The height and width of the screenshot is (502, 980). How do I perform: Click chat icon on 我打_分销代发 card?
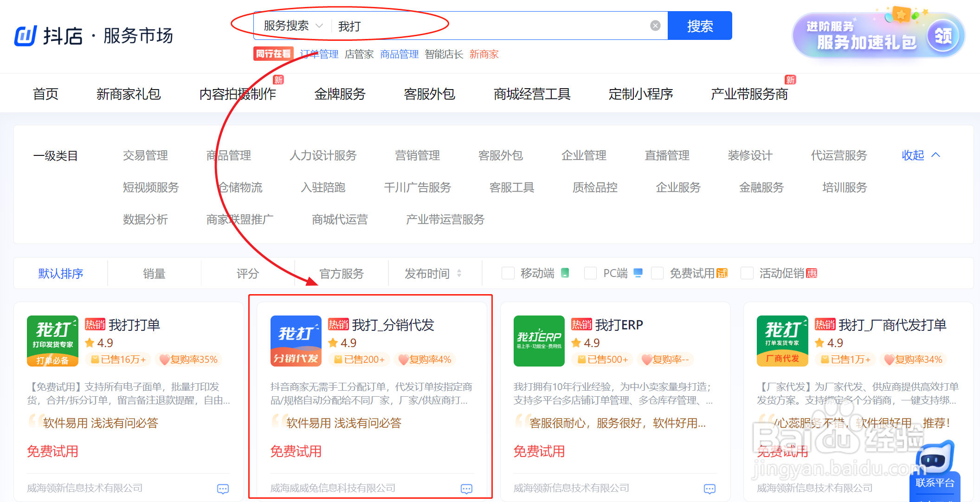point(466,489)
